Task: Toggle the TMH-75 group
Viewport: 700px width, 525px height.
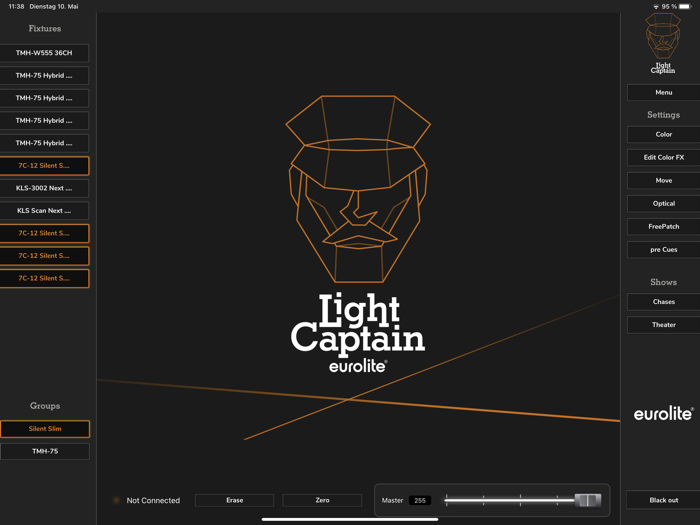Action: [45, 451]
